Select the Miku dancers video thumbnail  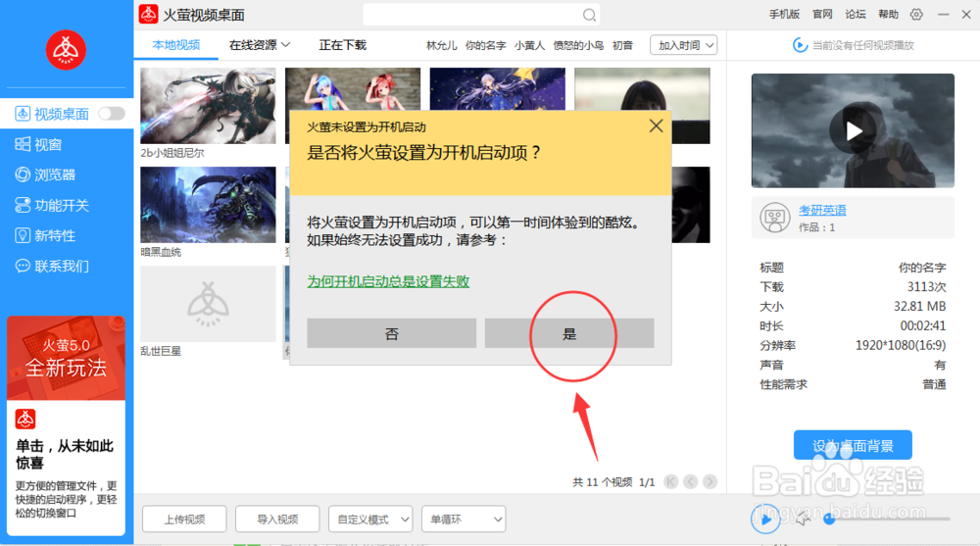coord(353,89)
